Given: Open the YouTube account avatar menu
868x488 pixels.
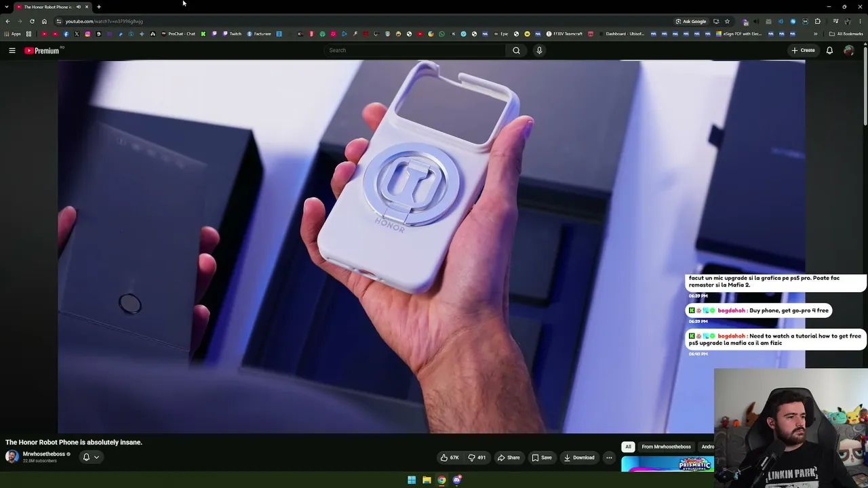Looking at the screenshot, I should coord(849,50).
